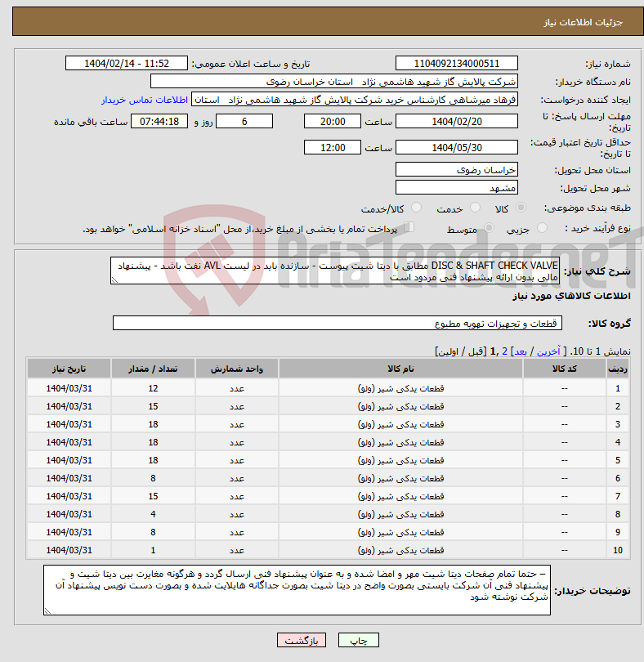Click the announcement date field 1404/02/14 - 11:52
This screenshot has width=644, height=662.
click(x=126, y=63)
